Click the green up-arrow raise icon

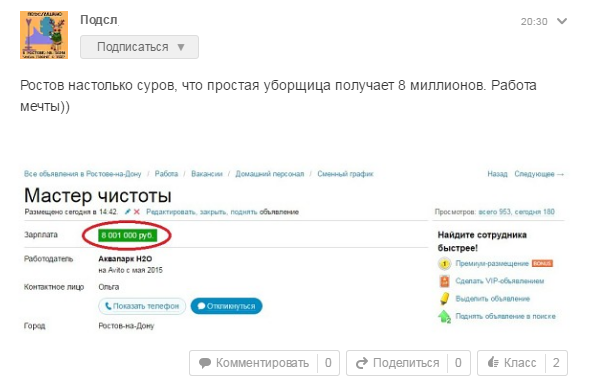tap(444, 316)
